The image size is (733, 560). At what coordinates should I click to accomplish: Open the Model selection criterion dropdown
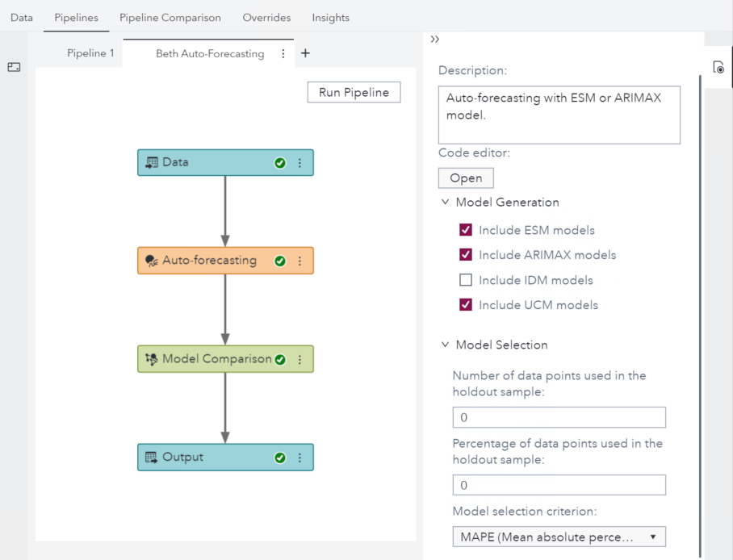(559, 537)
